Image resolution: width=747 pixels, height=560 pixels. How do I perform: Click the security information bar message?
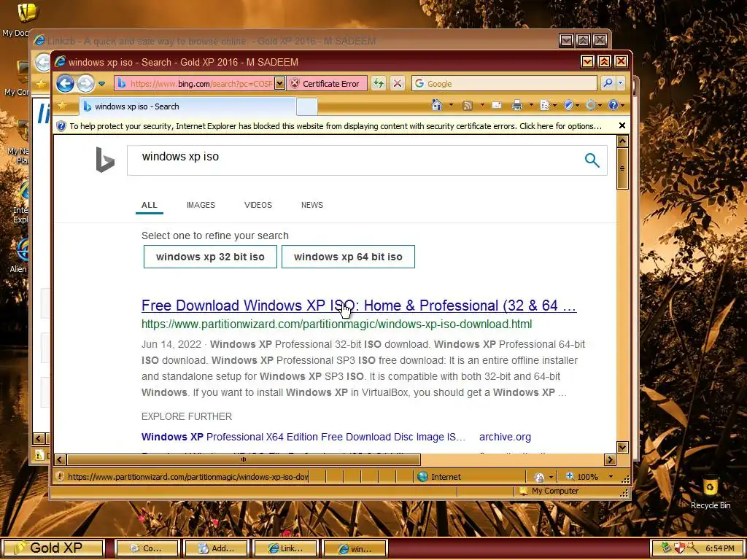pyautogui.click(x=336, y=126)
